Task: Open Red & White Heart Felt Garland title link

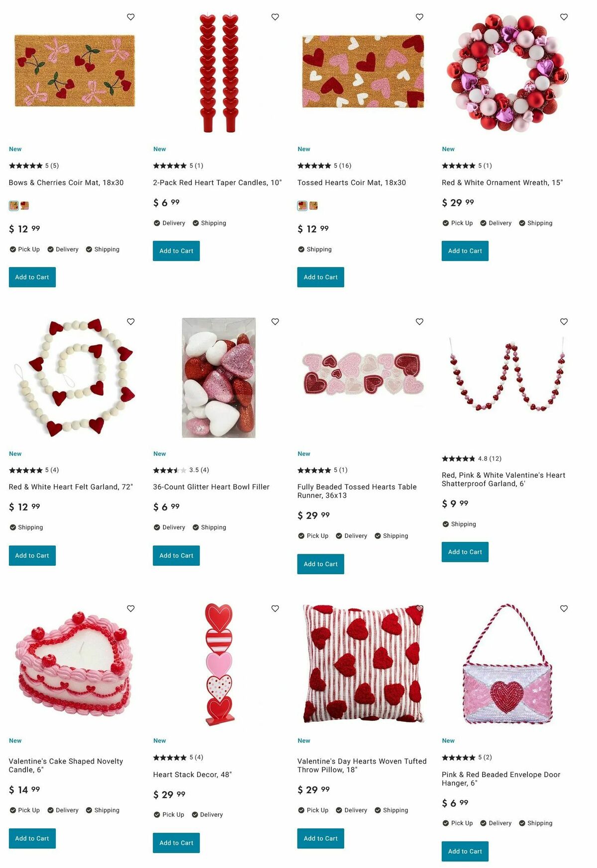Action: (71, 487)
